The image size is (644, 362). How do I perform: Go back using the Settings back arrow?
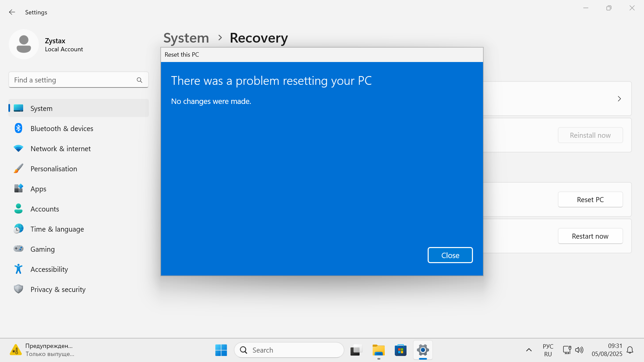(x=12, y=12)
